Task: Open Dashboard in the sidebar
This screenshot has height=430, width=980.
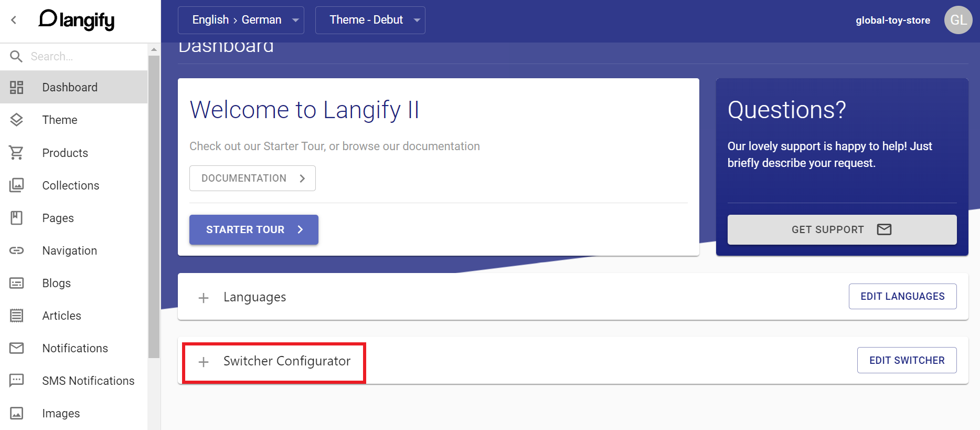Action: [x=73, y=87]
